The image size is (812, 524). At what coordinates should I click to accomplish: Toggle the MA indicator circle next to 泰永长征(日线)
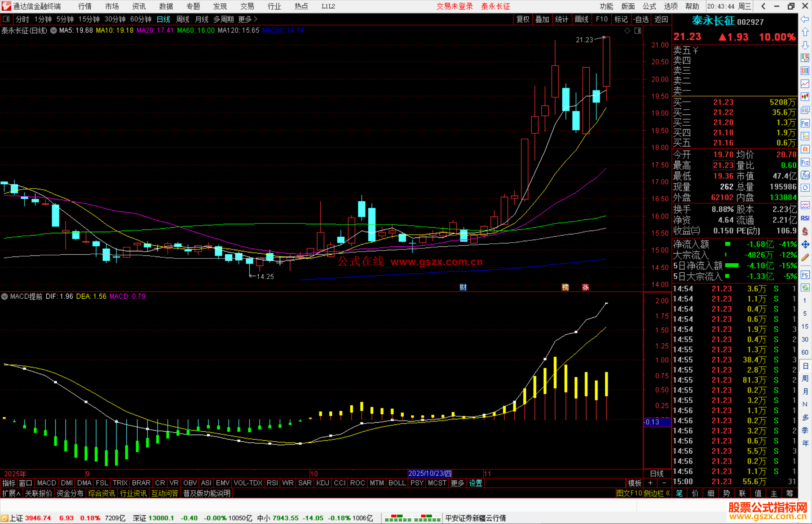pos(54,31)
